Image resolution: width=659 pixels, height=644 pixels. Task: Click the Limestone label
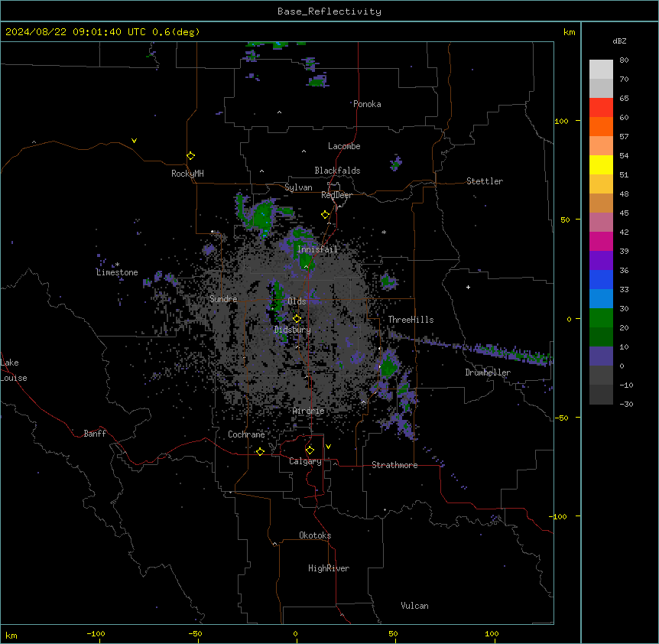[x=117, y=272]
